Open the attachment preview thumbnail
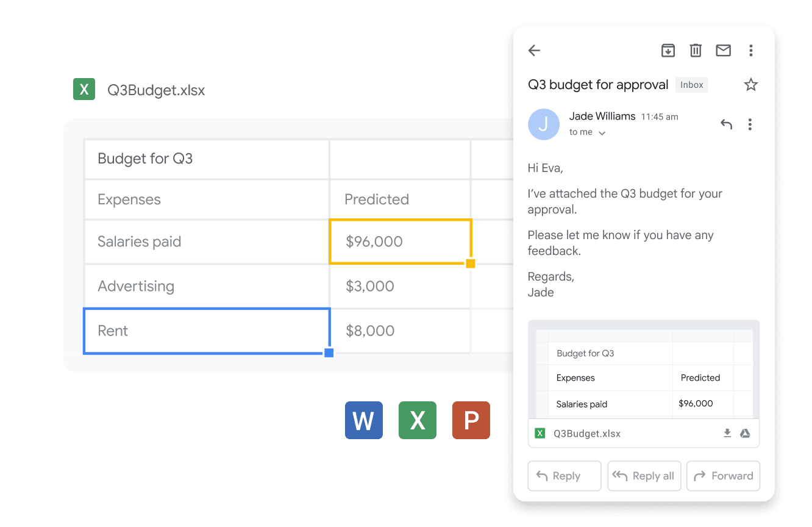Viewport: 812px width, 527px height. pyautogui.click(x=644, y=372)
